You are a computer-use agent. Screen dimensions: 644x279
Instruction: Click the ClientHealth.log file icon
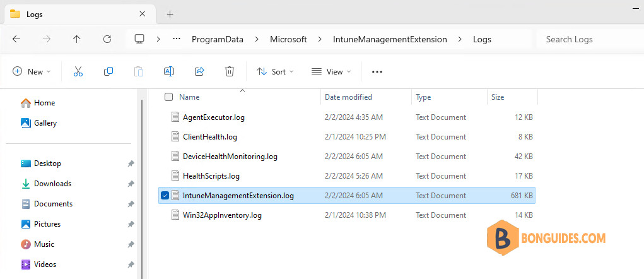pos(175,137)
